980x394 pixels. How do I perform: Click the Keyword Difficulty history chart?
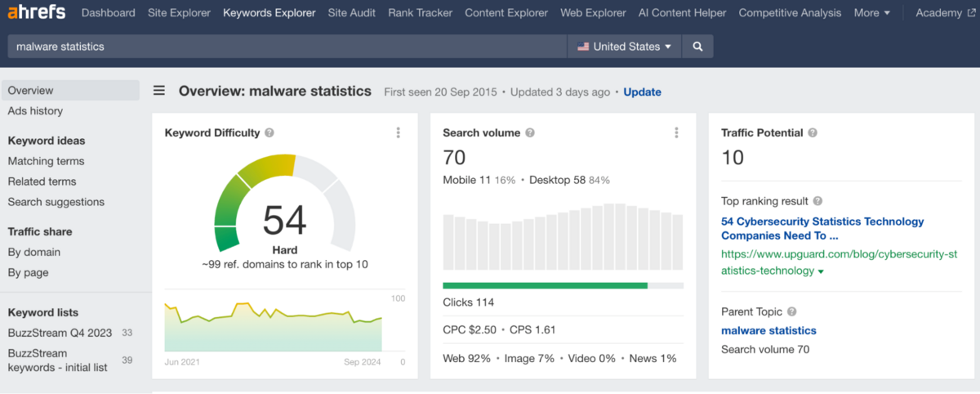274,325
